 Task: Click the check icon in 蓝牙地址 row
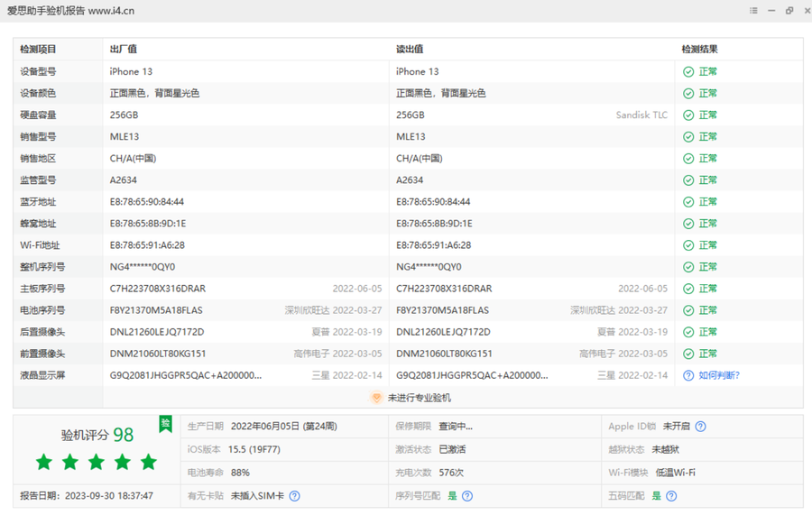pyautogui.click(x=688, y=202)
